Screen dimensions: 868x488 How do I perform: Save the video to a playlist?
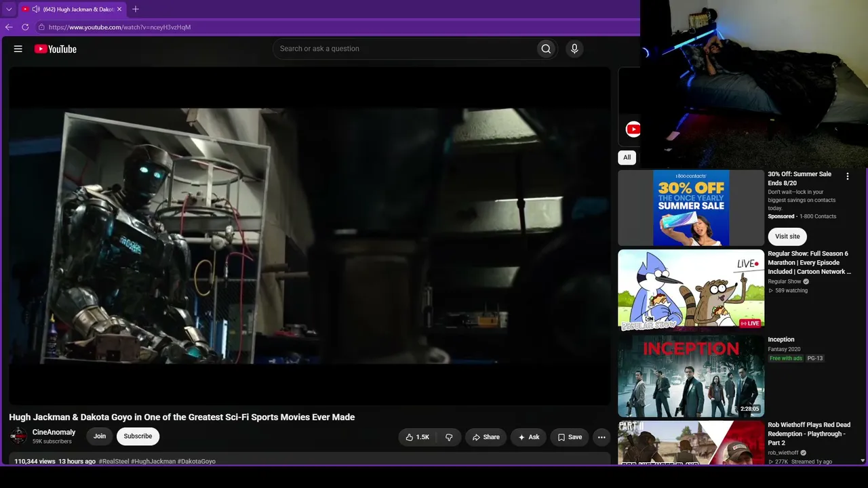570,437
